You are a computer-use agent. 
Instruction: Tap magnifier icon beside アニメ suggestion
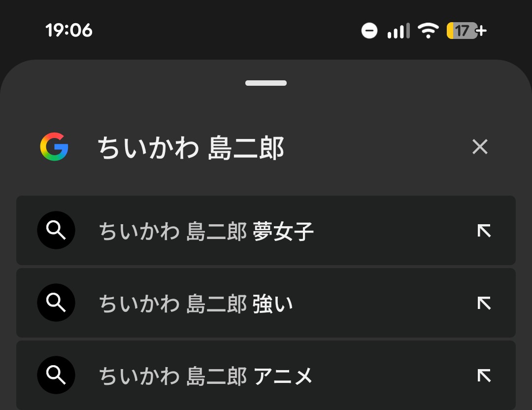coord(56,375)
